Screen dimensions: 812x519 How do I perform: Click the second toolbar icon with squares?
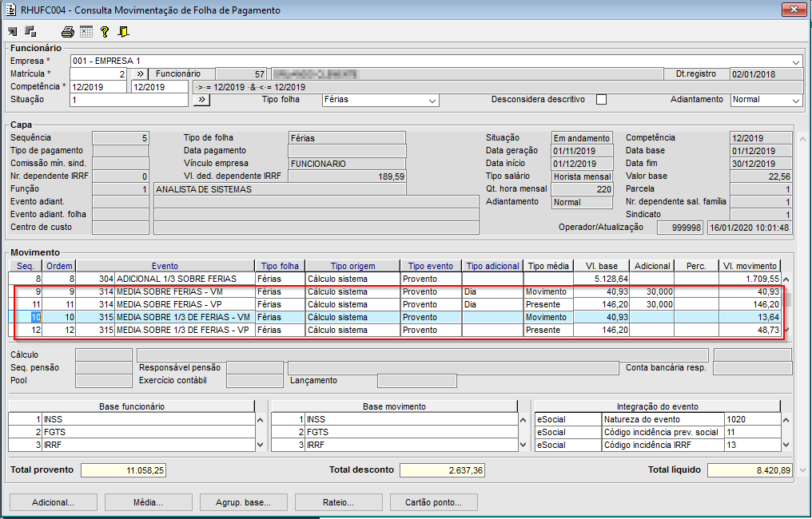click(30, 32)
